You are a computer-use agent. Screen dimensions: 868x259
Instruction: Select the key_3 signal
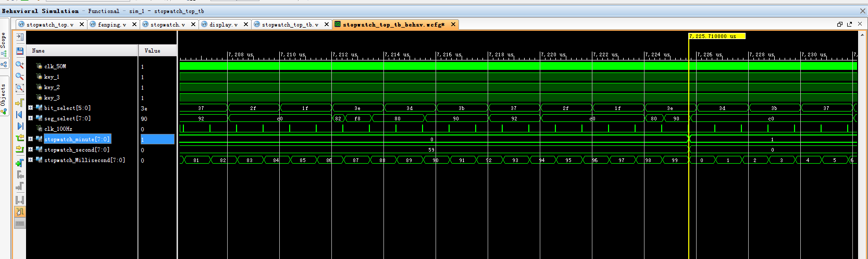(52, 97)
